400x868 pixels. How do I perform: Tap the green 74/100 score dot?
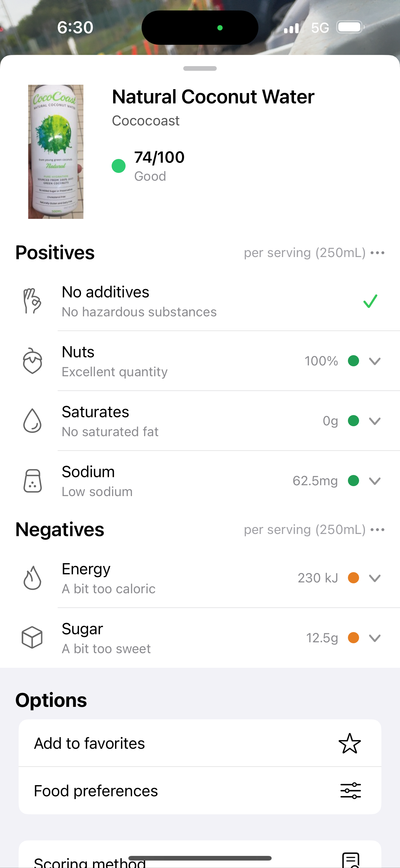(x=118, y=166)
